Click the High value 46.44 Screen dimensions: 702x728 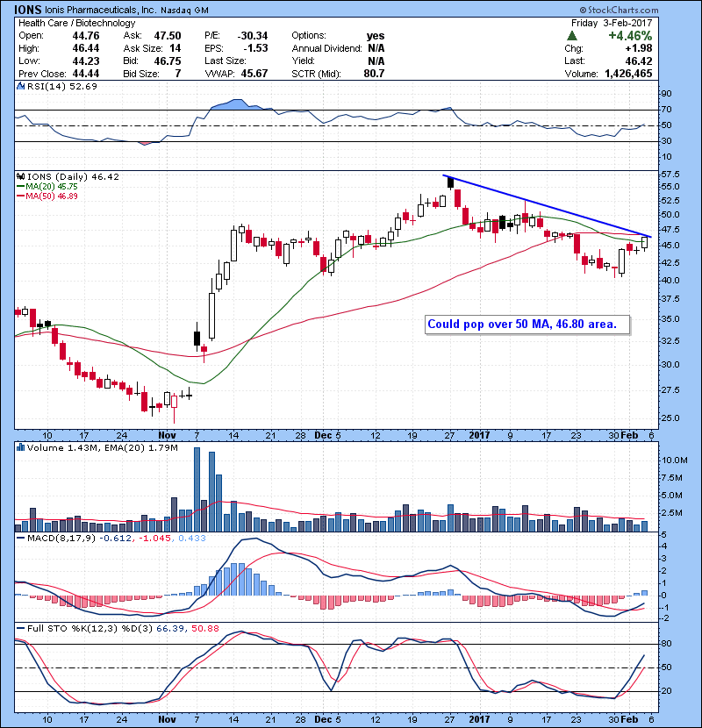(x=85, y=48)
